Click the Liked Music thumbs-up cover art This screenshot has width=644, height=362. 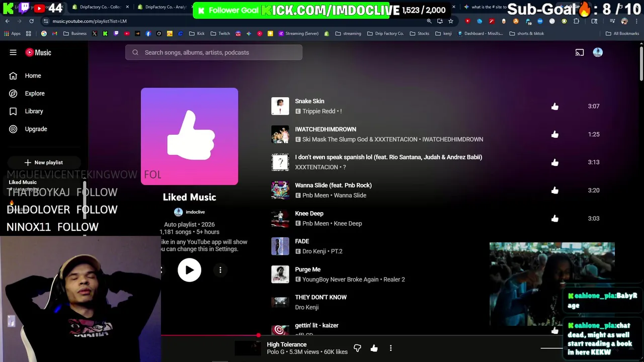[x=189, y=136]
